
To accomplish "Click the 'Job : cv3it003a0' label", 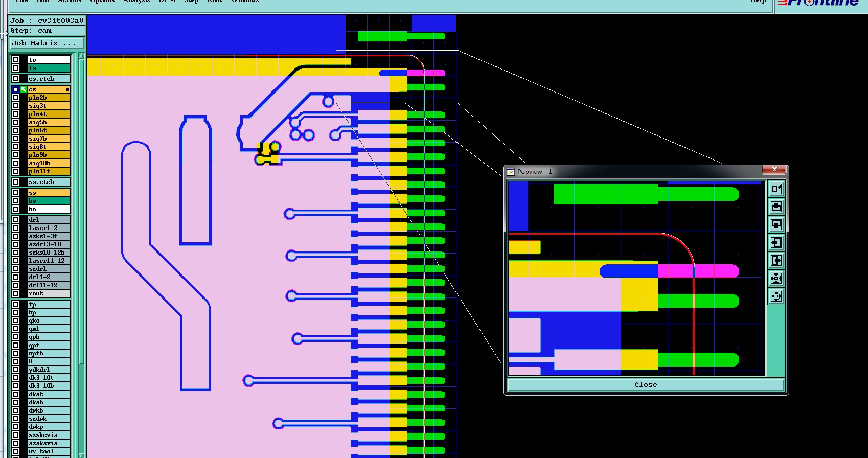I will pyautogui.click(x=47, y=20).
